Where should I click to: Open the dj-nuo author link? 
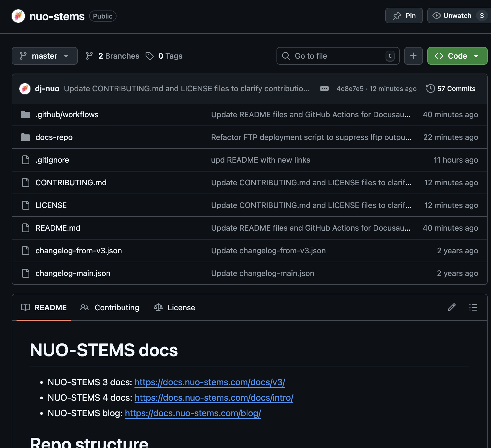pos(47,89)
